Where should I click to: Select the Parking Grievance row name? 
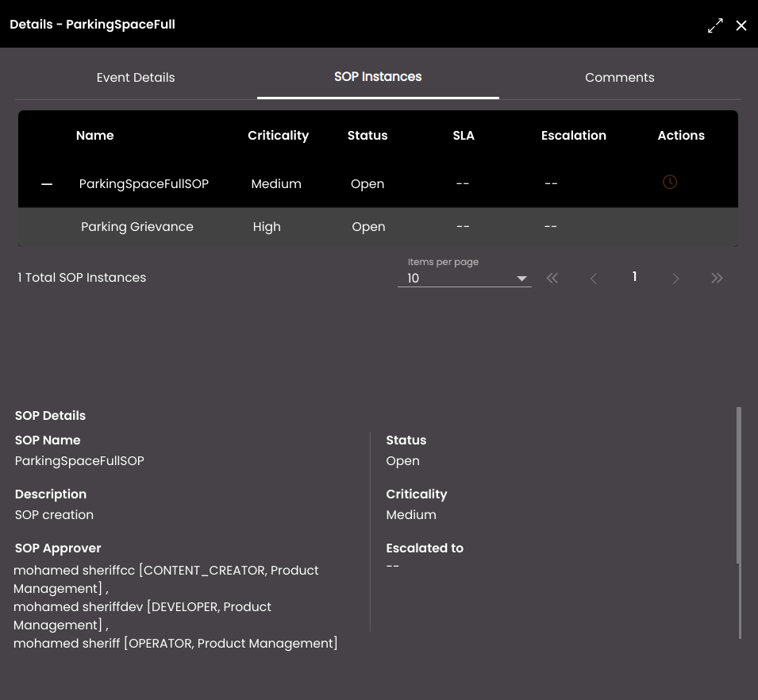point(137,227)
